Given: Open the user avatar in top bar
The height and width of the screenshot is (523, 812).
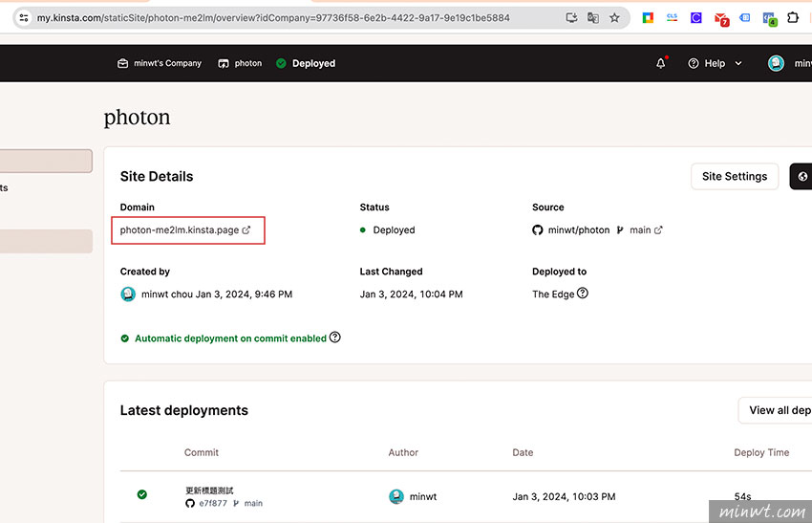Looking at the screenshot, I should [x=776, y=63].
